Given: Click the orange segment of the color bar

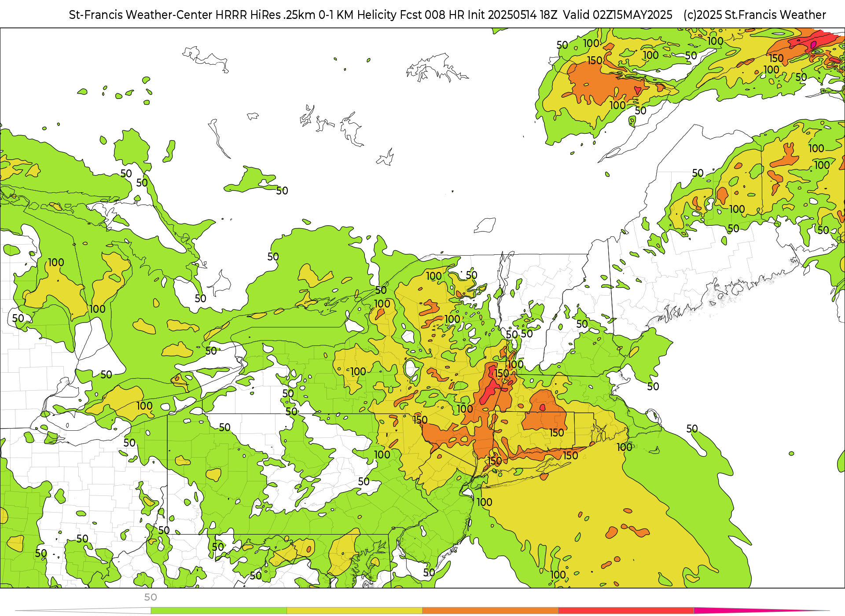Looking at the screenshot, I should tap(490, 611).
